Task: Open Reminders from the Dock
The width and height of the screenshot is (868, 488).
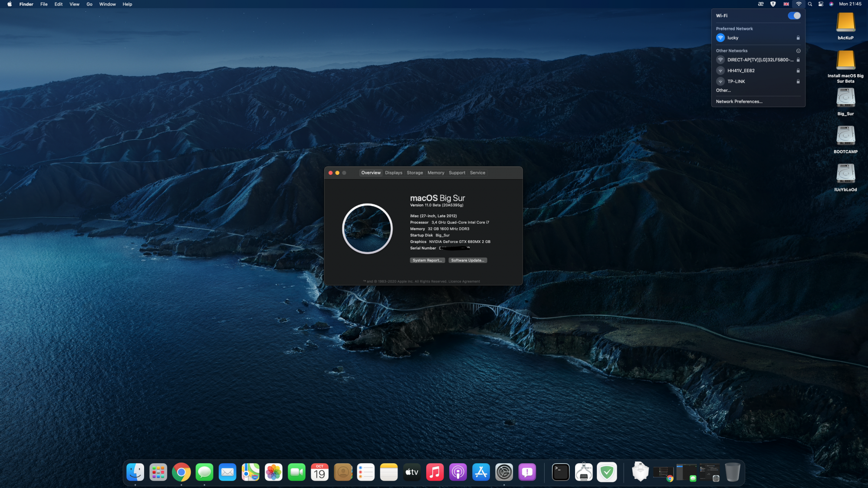Action: [366, 472]
